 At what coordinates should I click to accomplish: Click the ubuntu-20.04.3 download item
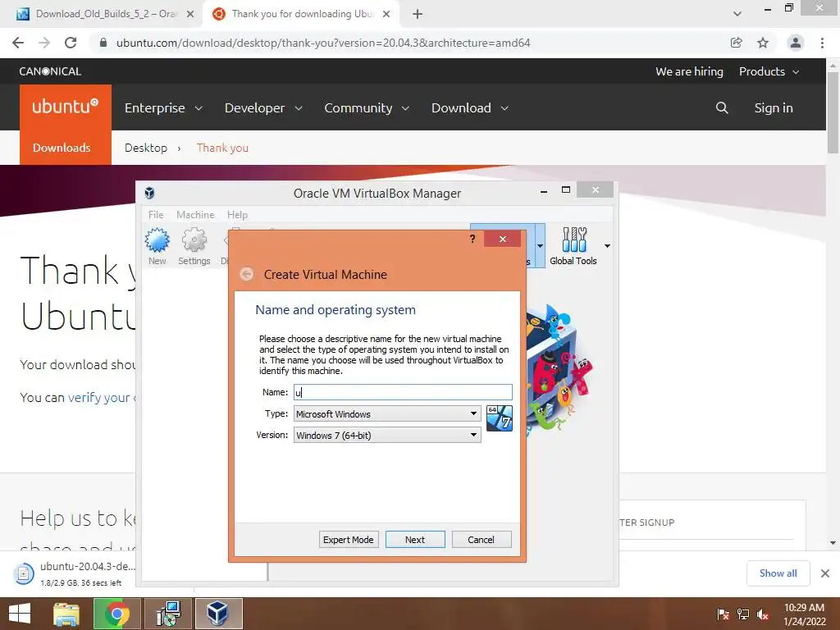pyautogui.click(x=75, y=573)
